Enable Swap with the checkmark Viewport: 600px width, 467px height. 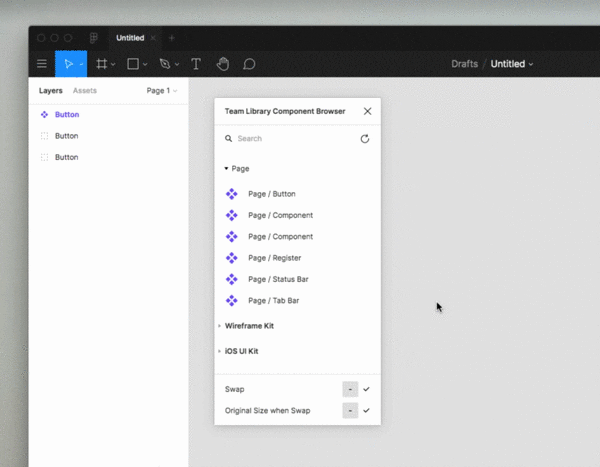tap(366, 389)
